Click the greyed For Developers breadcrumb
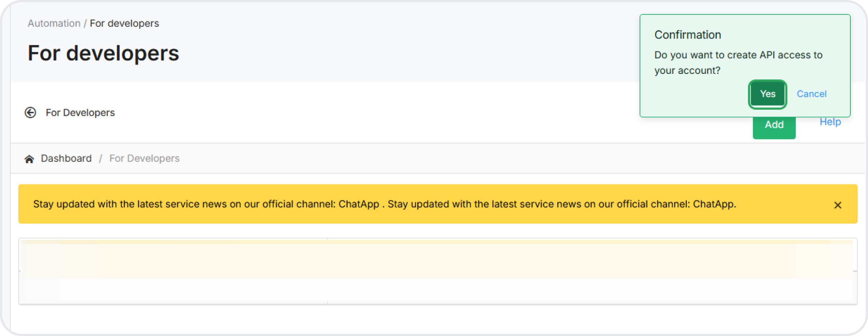This screenshot has height=336, width=868. pos(144,158)
